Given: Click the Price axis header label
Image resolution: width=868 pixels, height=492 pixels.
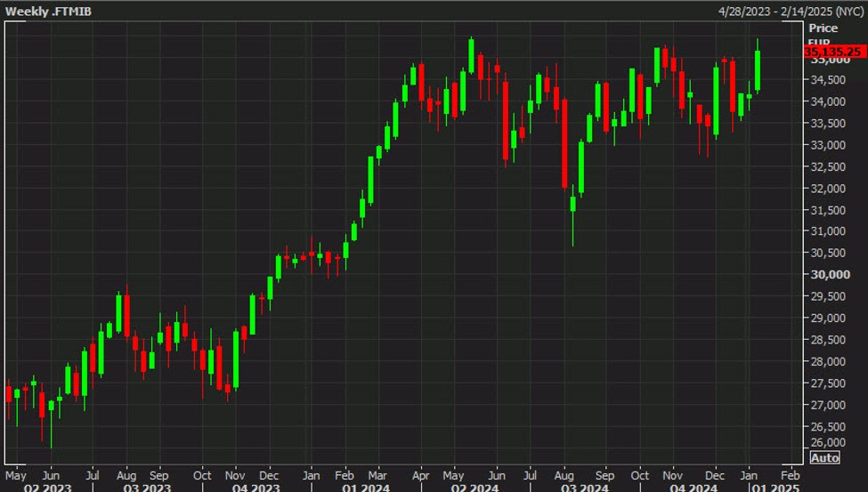Looking at the screenshot, I should (823, 28).
